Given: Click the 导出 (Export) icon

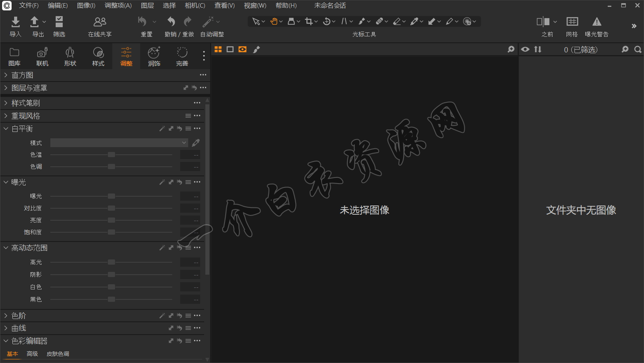Looking at the screenshot, I should 35,22.
